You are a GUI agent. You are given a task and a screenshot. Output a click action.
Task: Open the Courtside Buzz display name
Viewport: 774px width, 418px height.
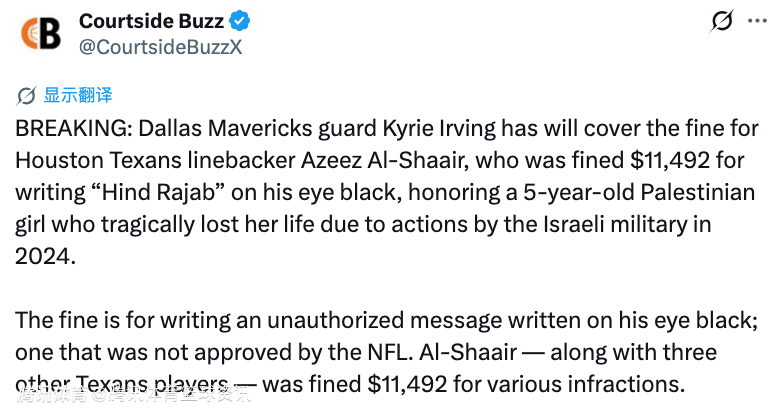pos(152,21)
